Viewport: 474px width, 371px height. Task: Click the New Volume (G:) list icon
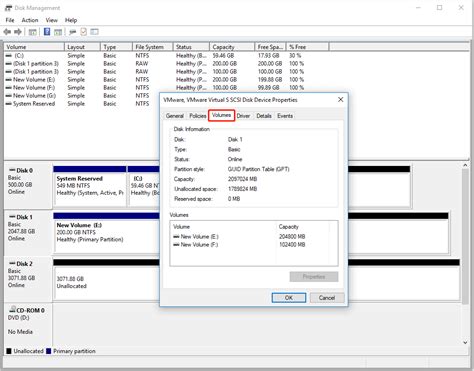click(9, 96)
